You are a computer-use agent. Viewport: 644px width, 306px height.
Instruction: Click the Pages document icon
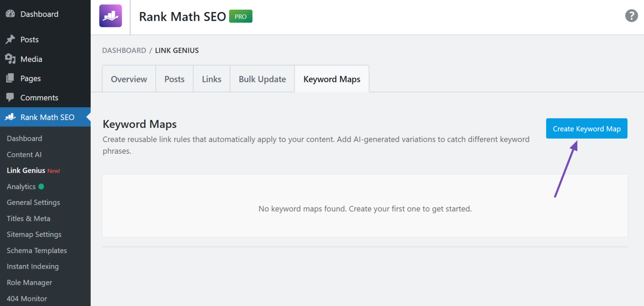point(10,78)
